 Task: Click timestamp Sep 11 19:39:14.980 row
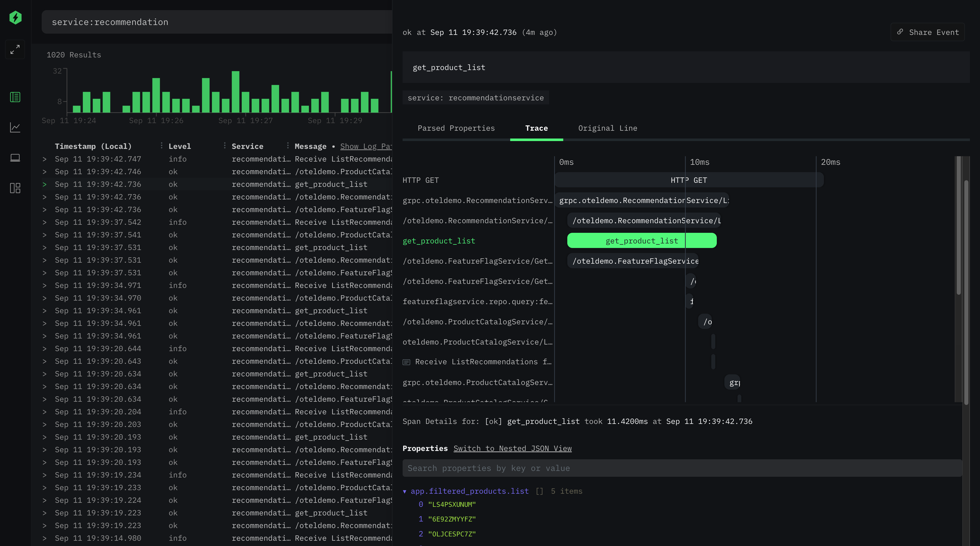coord(98,538)
